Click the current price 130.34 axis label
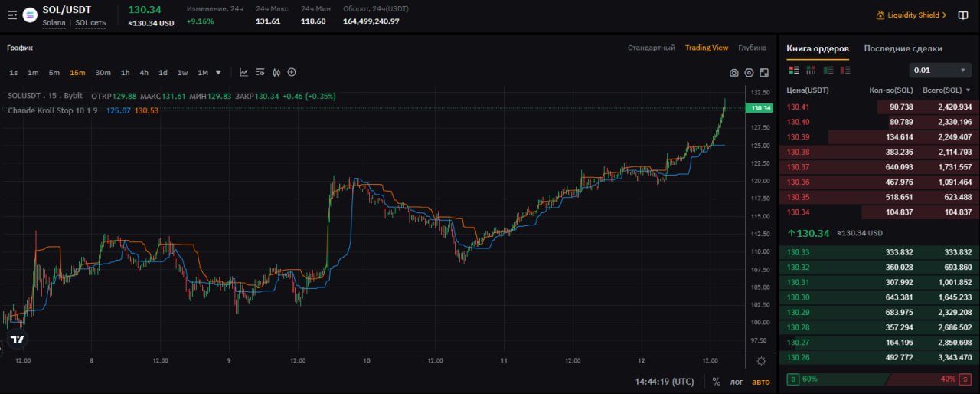The height and width of the screenshot is (394, 980). (760, 108)
